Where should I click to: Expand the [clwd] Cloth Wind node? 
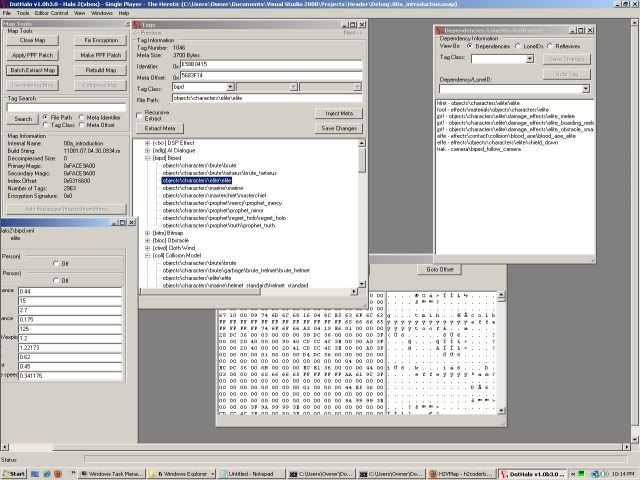coord(148,248)
